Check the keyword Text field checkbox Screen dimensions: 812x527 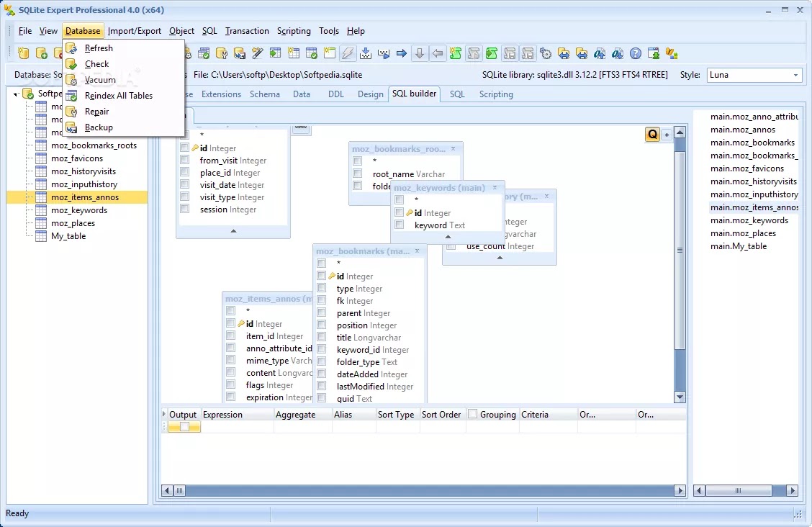pos(400,225)
